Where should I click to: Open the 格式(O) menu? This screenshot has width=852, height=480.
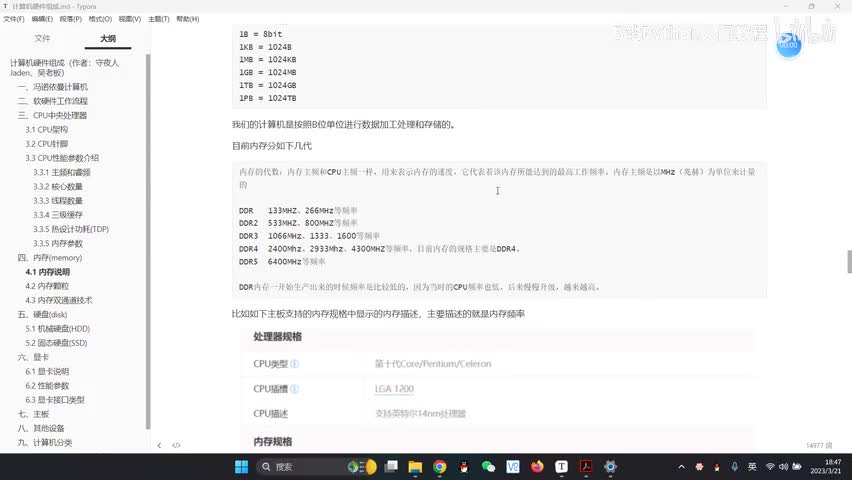(100, 19)
